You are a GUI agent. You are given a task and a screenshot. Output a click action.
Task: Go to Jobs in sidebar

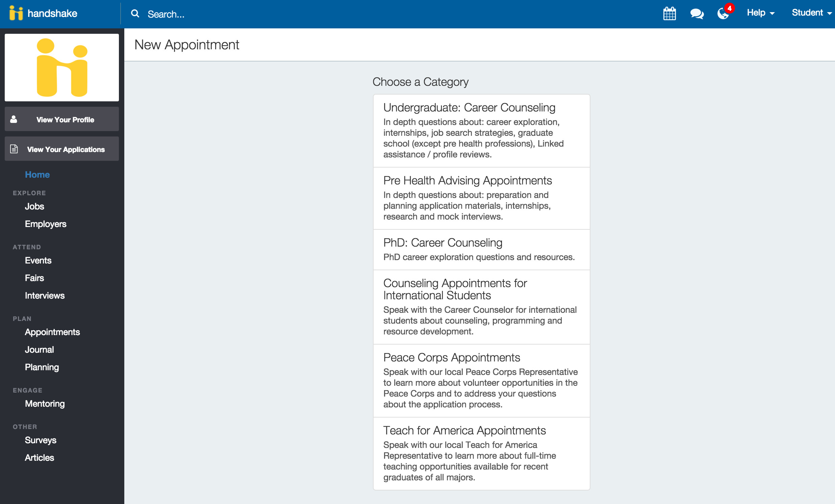coord(34,206)
